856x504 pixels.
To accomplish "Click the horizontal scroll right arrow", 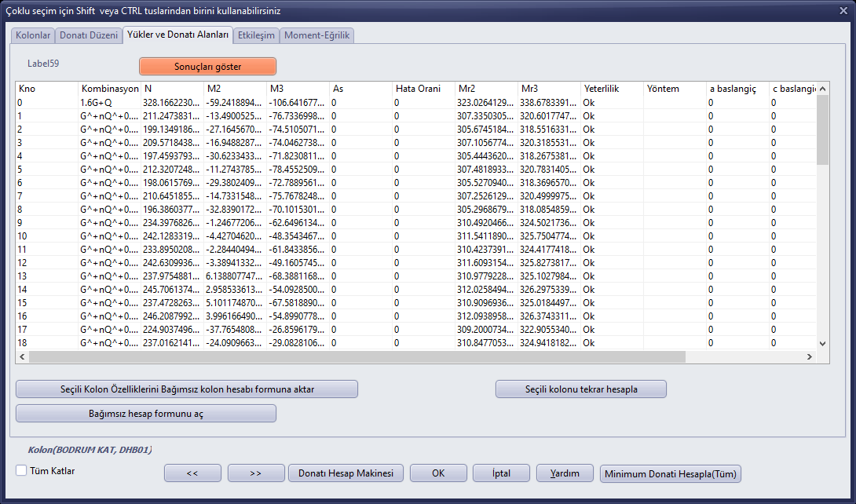I will coord(810,356).
